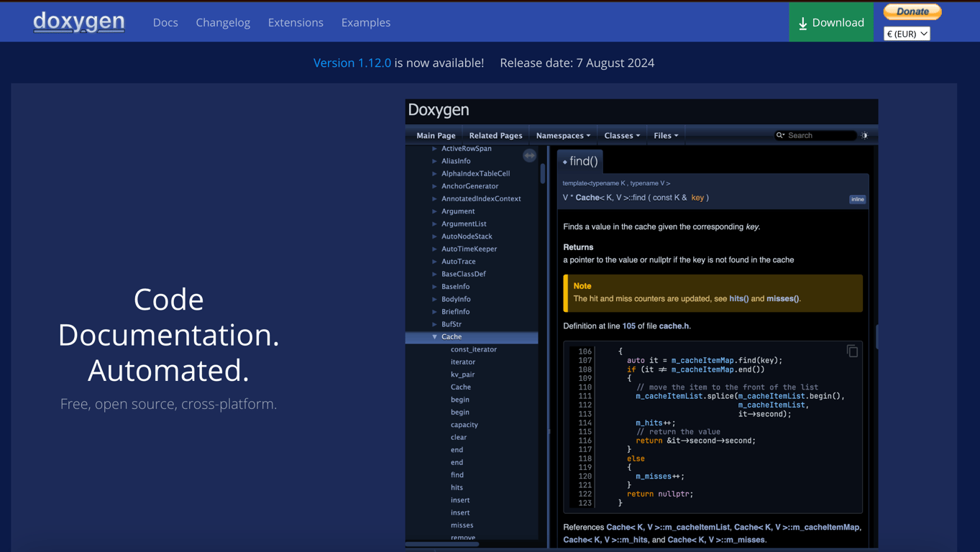This screenshot has width=980, height=552.
Task: Select the capacity item in the tree
Action: (x=464, y=425)
